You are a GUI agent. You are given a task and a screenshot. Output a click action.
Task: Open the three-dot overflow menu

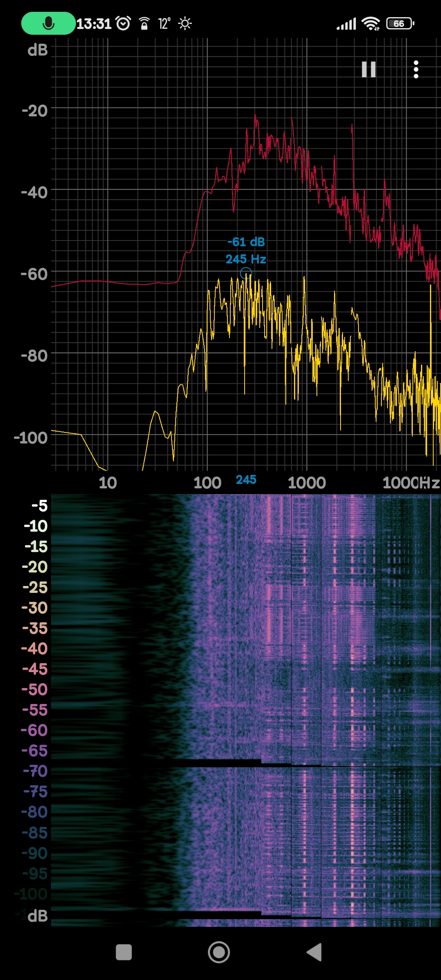[x=416, y=69]
